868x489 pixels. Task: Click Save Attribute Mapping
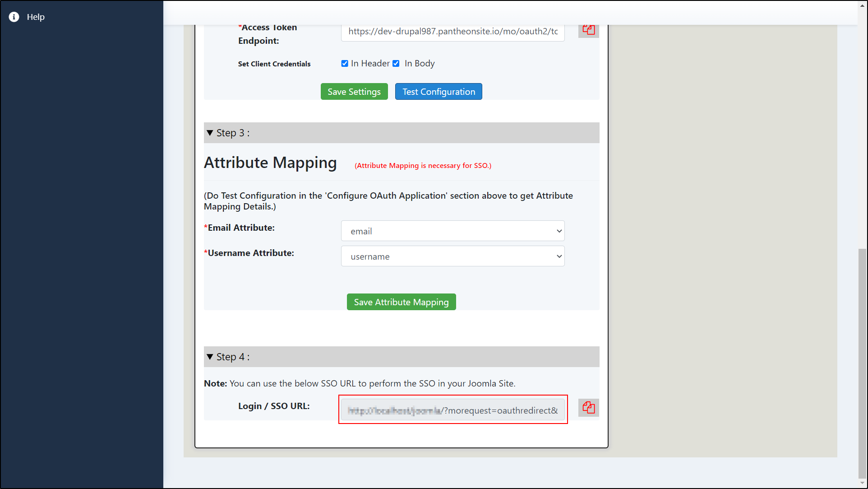point(401,302)
